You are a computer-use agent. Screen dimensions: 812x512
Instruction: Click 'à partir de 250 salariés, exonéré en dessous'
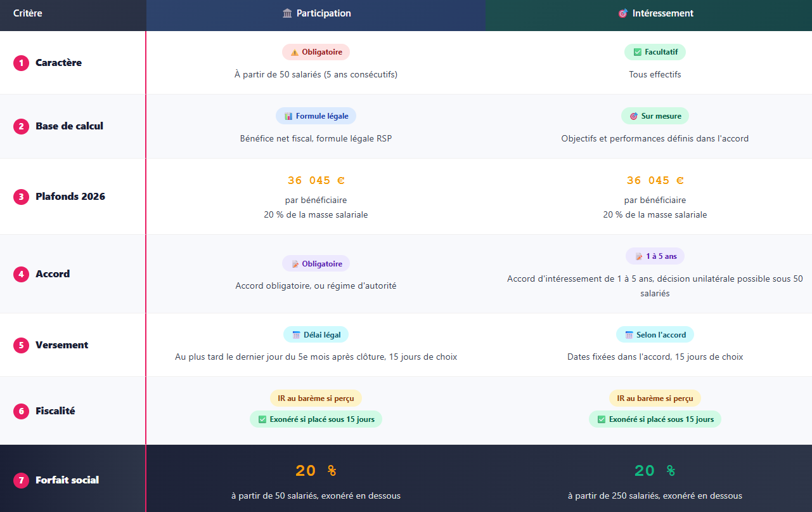tap(655, 496)
